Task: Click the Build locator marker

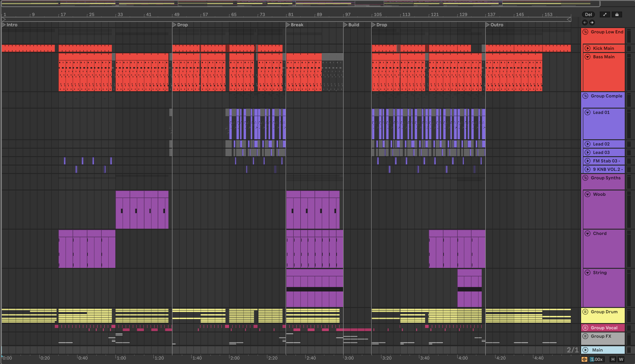Action: pyautogui.click(x=345, y=25)
